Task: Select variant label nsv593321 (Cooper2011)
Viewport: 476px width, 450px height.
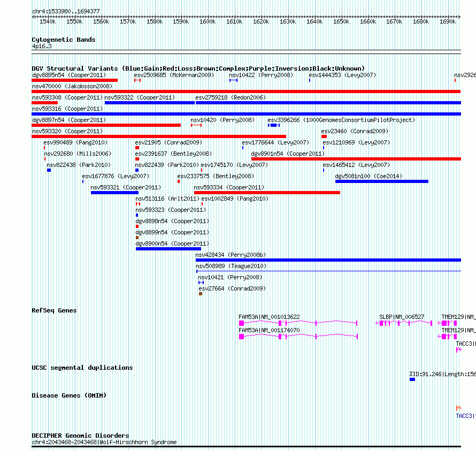Action: [x=126, y=187]
